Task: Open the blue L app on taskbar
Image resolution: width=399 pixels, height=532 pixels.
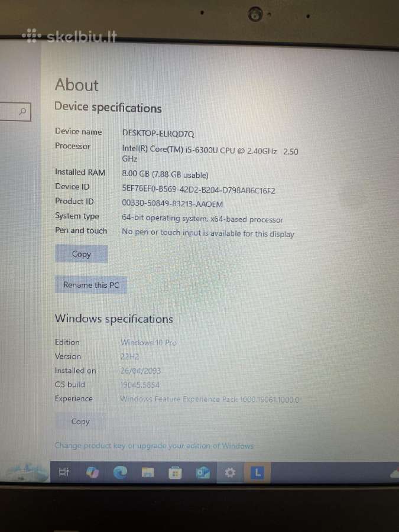Action: click(258, 472)
